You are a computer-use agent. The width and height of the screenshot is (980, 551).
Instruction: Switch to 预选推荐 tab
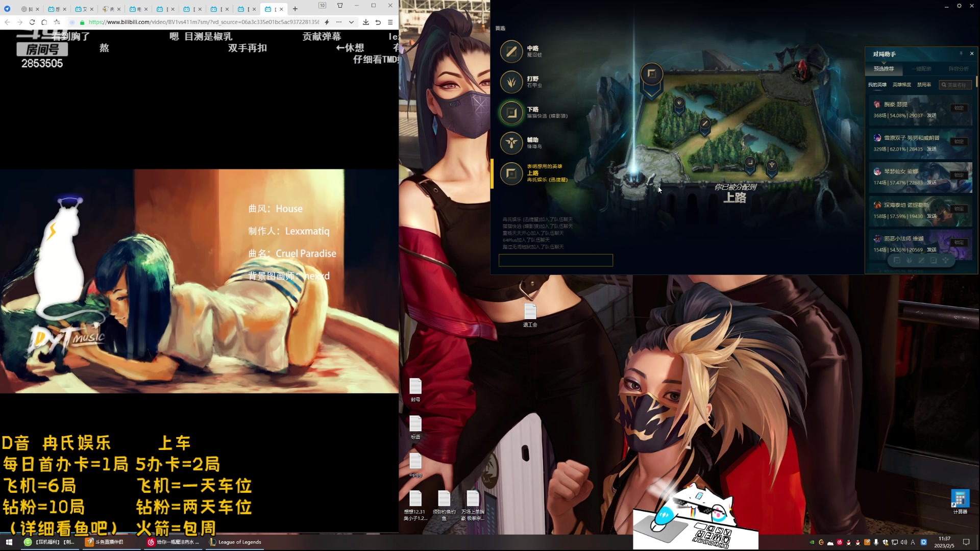(884, 69)
